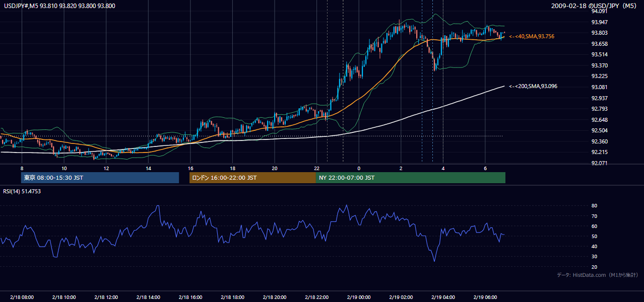The width and height of the screenshot is (644, 302).
Task: Click hour label 0 under the price chart
Action: (359, 168)
